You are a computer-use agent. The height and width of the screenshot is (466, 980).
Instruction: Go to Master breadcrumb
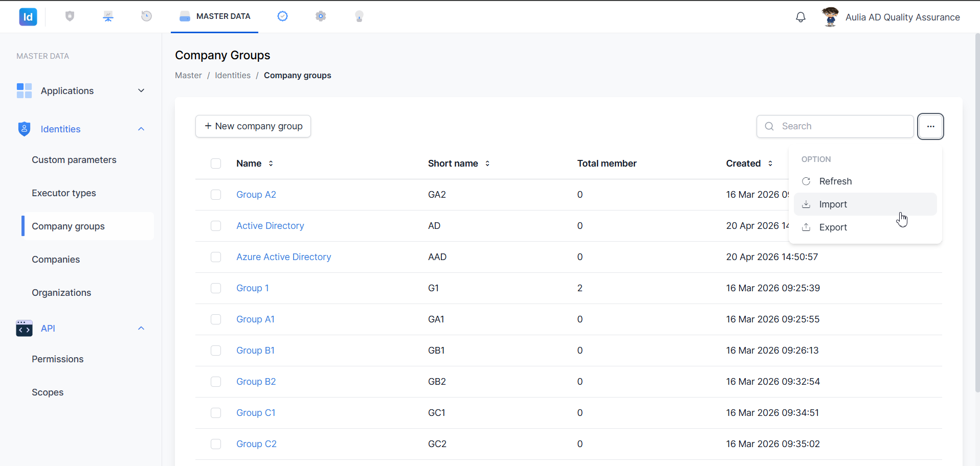[188, 75]
